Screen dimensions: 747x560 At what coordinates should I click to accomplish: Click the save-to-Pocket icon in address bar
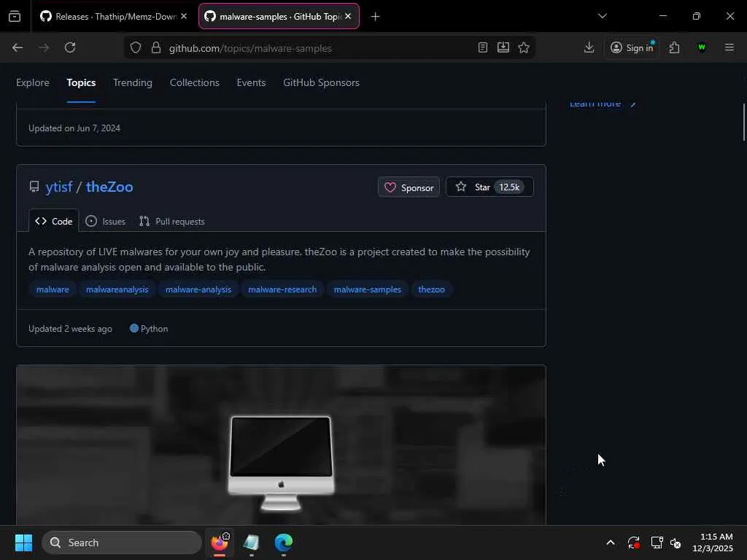pyautogui.click(x=503, y=47)
